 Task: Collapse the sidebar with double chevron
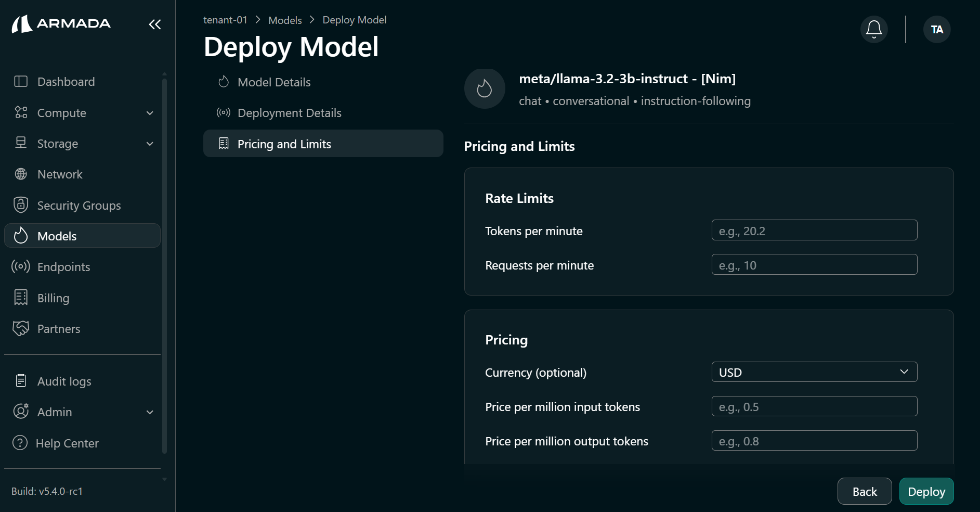click(x=155, y=24)
